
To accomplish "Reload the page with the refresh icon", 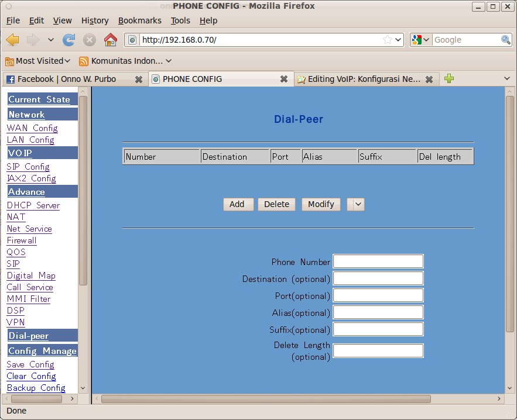I will pyautogui.click(x=69, y=40).
